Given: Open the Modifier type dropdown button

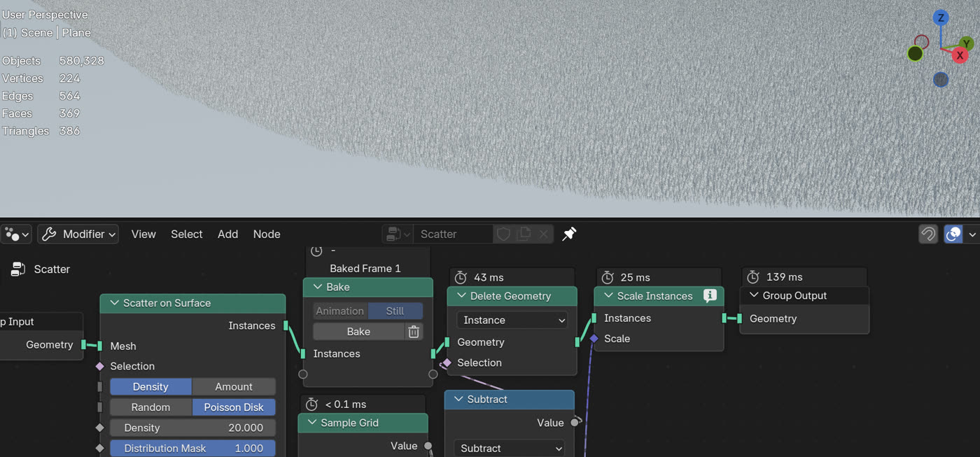Looking at the screenshot, I should [x=78, y=234].
